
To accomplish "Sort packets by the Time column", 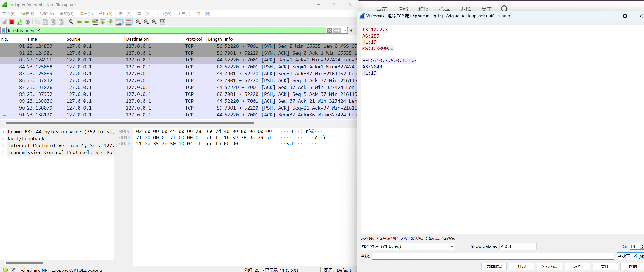I will [46, 39].
